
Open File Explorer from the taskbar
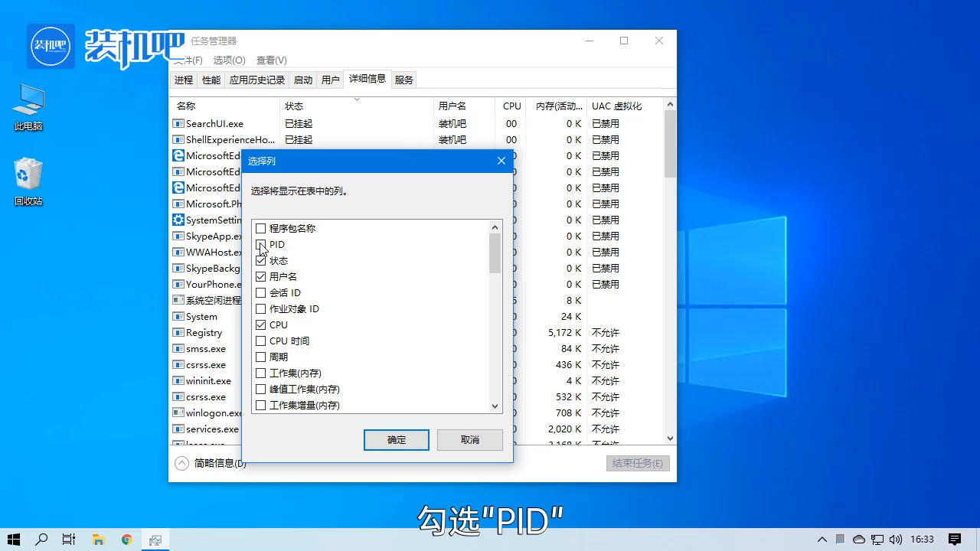(x=98, y=539)
